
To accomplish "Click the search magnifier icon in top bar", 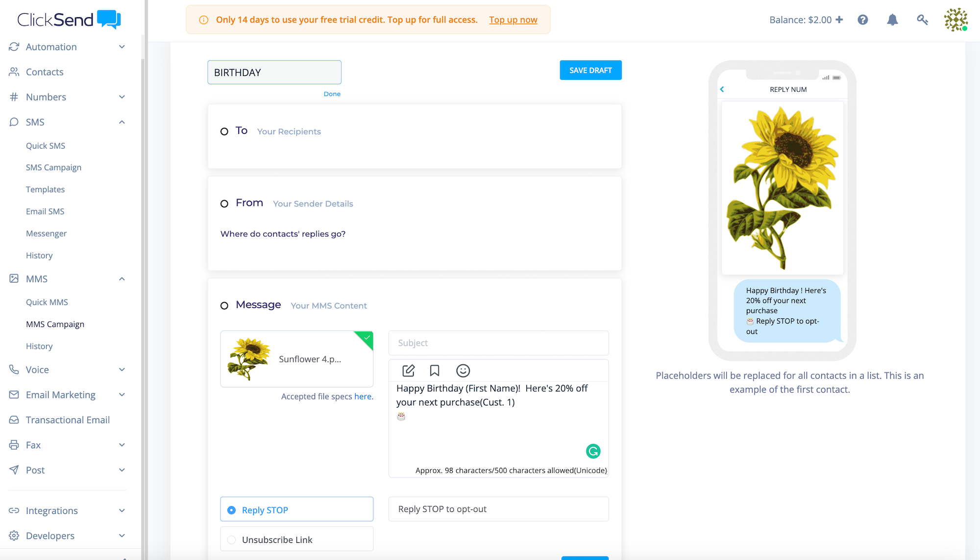I will pyautogui.click(x=922, y=19).
